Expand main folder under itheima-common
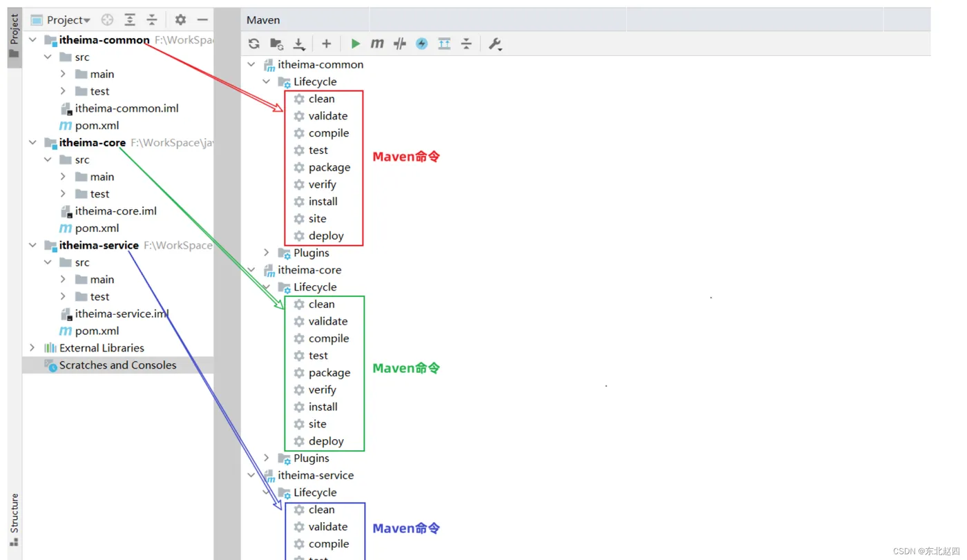This screenshot has width=967, height=560. click(63, 74)
